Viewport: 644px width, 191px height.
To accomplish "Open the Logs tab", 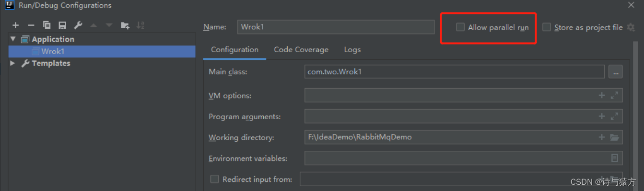I will pos(352,50).
